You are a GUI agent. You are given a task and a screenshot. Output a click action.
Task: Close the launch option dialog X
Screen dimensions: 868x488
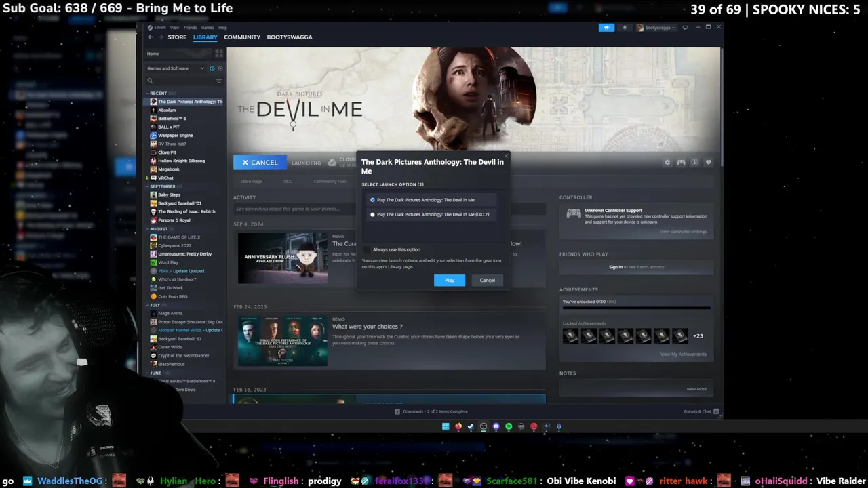pos(505,155)
